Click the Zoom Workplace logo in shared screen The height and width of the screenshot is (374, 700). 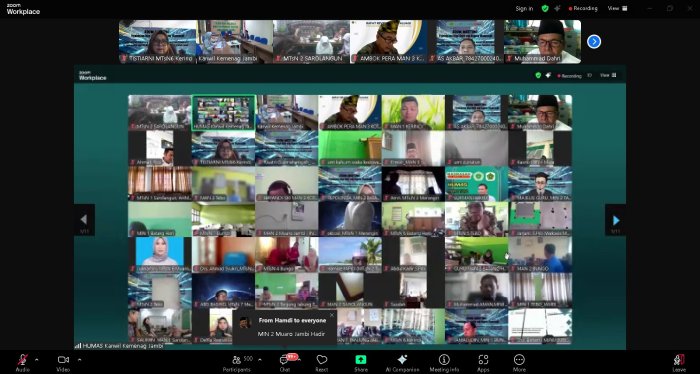(x=92, y=75)
